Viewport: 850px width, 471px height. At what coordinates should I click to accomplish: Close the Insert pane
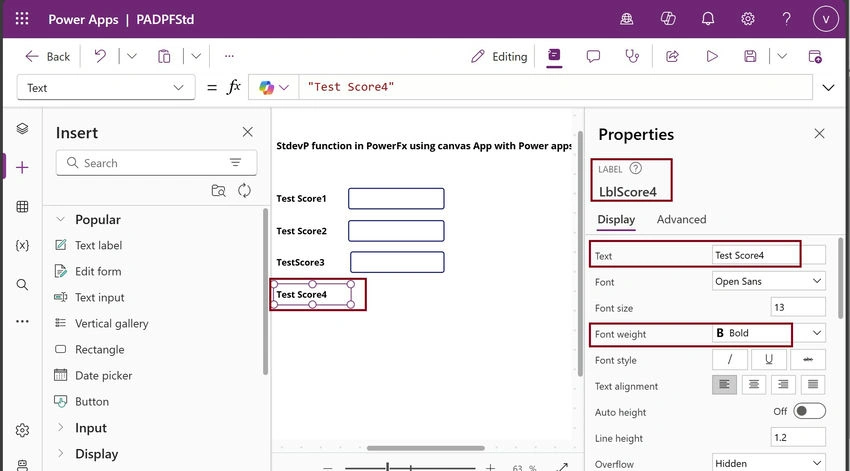click(x=248, y=132)
